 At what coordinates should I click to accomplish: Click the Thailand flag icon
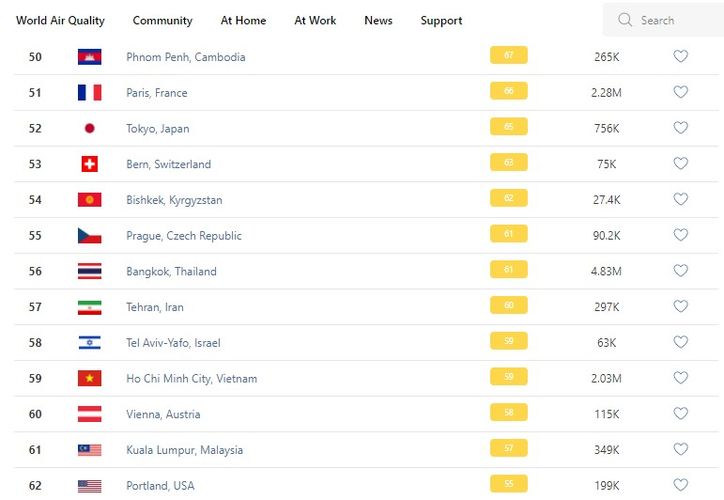pyautogui.click(x=89, y=271)
